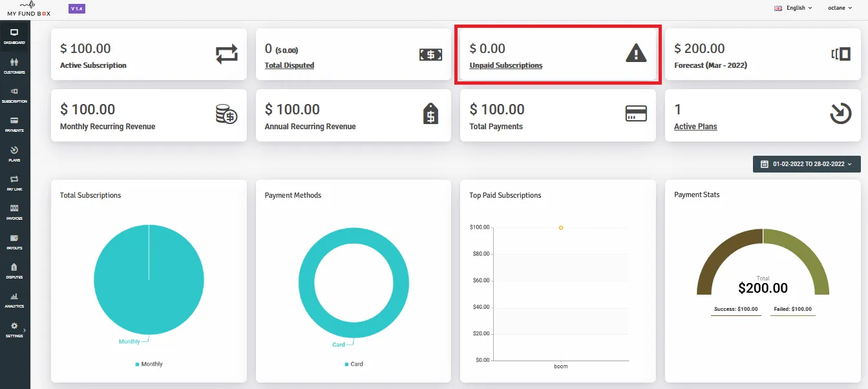
Task: Click the Monthly Recurring Revenue coins icon
Action: (227, 115)
